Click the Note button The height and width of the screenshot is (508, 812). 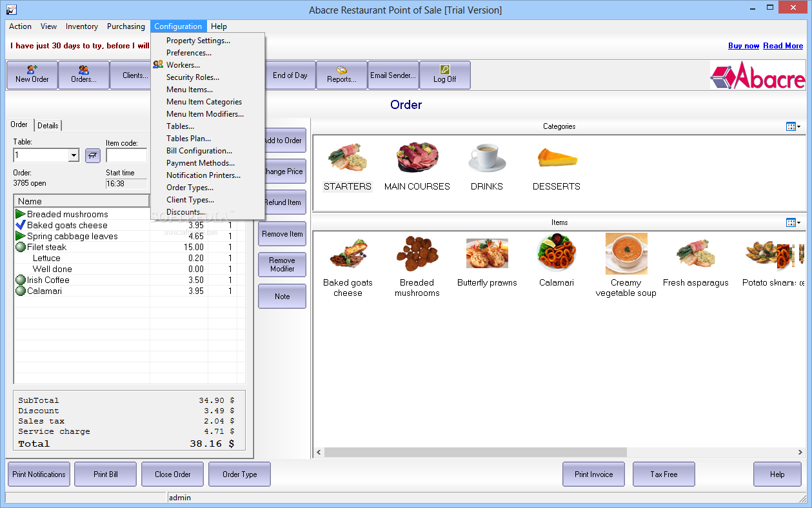[282, 297]
